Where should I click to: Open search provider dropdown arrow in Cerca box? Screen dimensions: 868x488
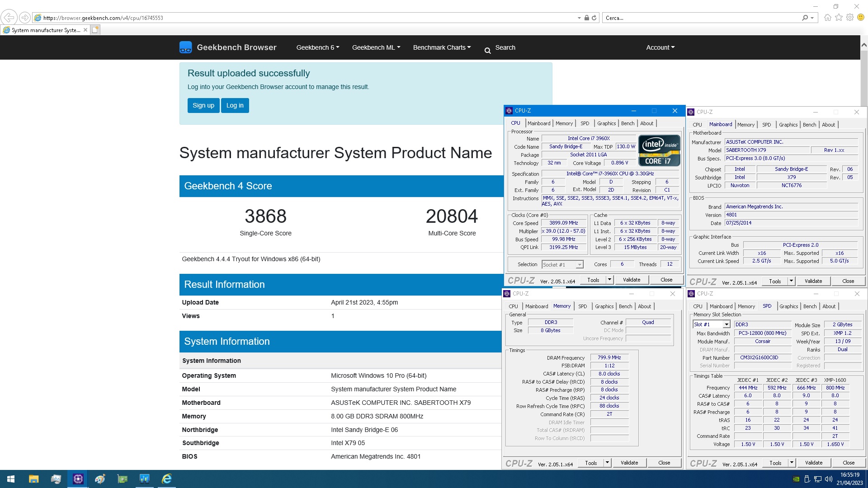click(812, 18)
